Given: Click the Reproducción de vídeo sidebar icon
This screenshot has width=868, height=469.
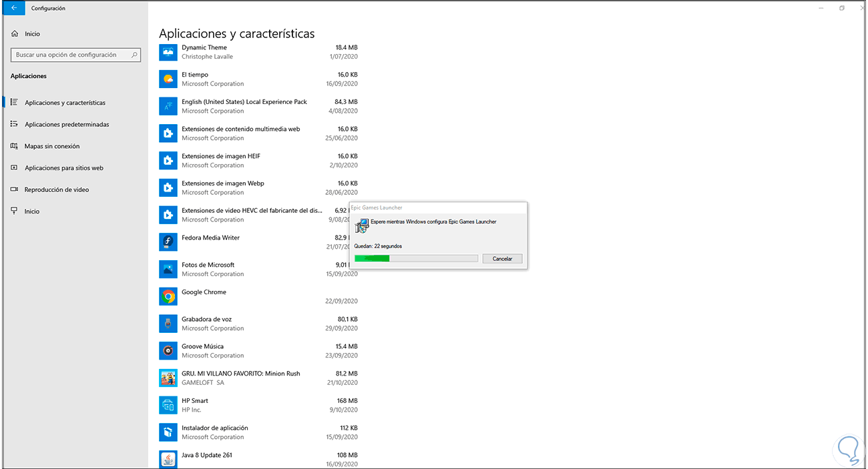Looking at the screenshot, I should pos(14,189).
